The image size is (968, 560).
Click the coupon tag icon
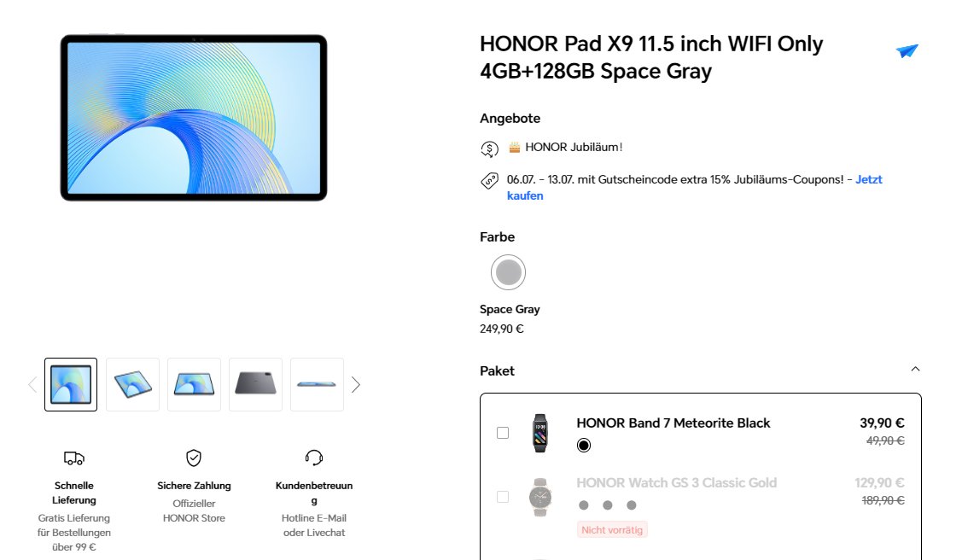(x=489, y=181)
